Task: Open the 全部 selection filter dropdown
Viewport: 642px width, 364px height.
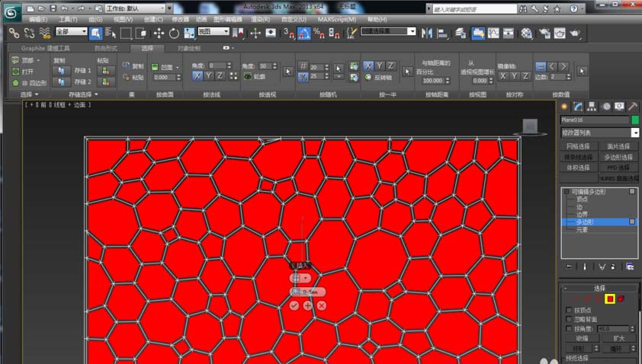Action: point(71,31)
